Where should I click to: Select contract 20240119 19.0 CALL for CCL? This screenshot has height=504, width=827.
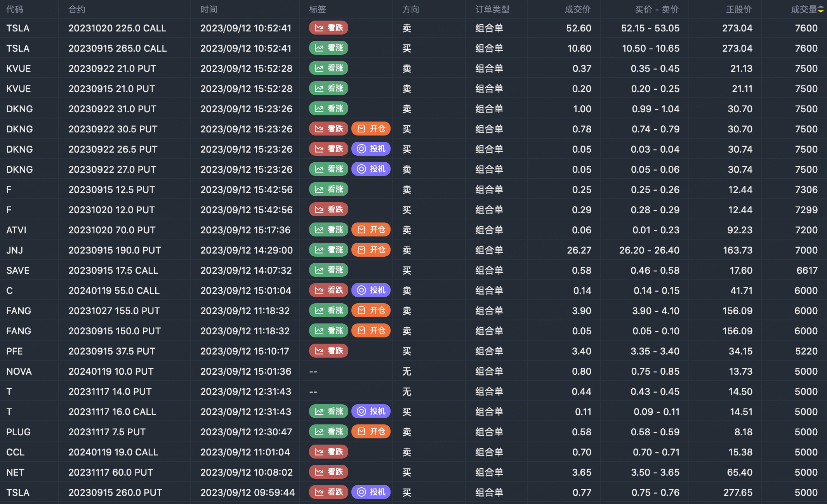pos(113,452)
